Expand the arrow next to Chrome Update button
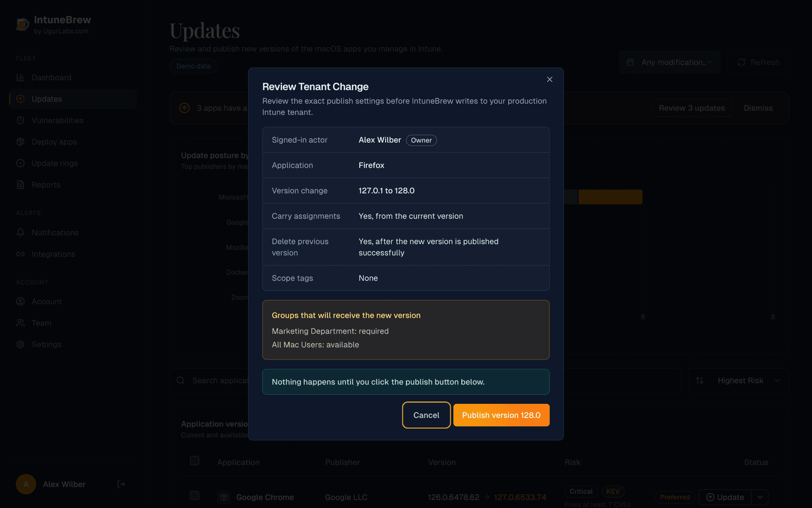 click(760, 497)
